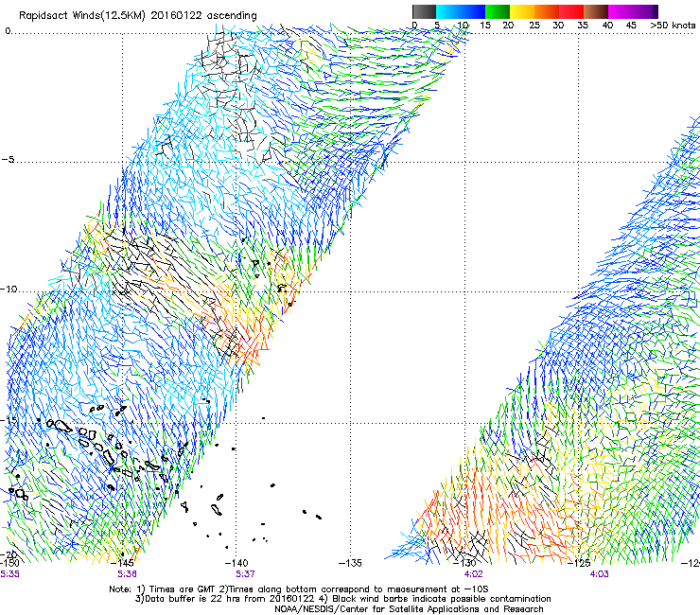
Task: Click the '25' label under the color bar
Action: 534,26
